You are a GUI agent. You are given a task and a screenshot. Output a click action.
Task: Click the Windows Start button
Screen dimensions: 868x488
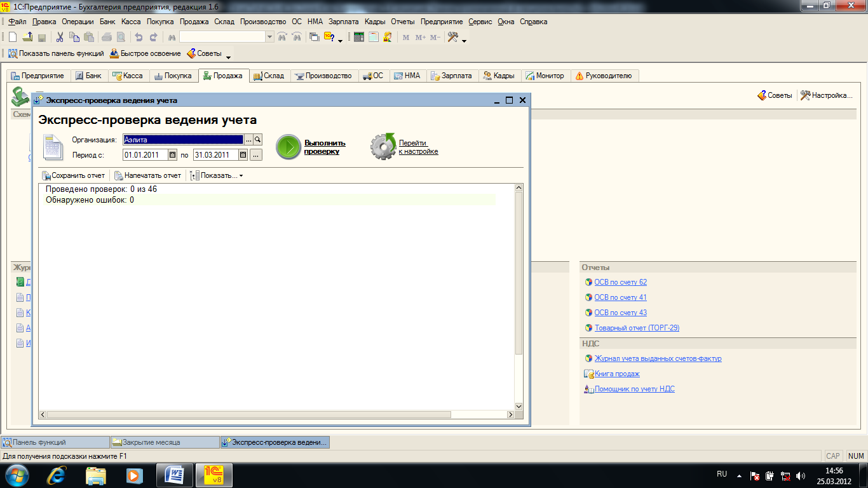tap(18, 475)
